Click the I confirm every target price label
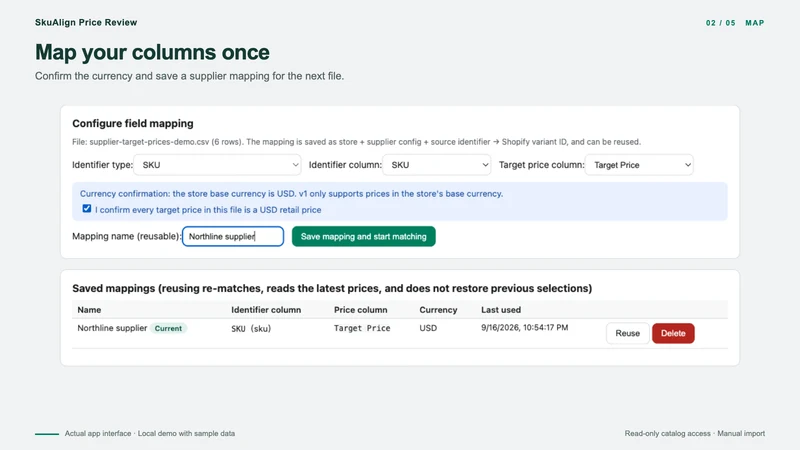Viewport: 800px width, 450px height. pos(208,210)
